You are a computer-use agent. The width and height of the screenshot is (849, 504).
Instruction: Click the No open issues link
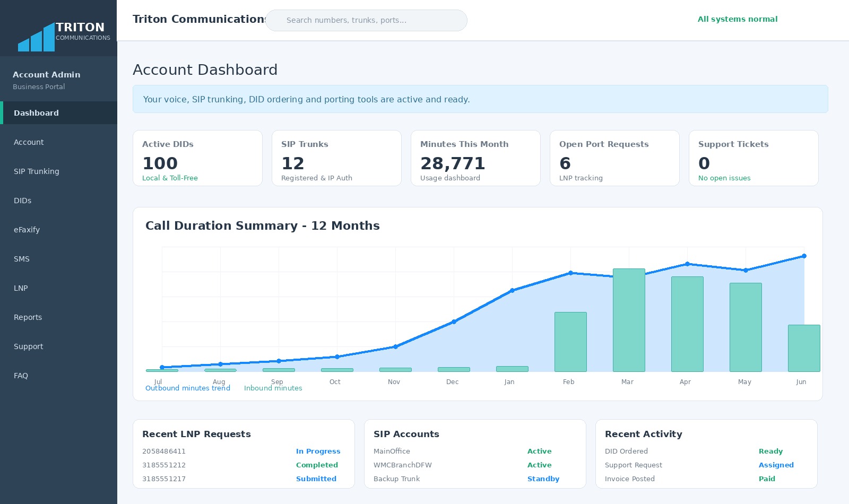(x=724, y=178)
